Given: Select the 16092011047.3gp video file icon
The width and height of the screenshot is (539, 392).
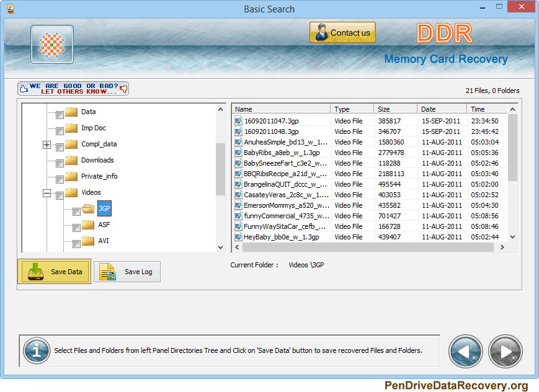Looking at the screenshot, I should click(x=238, y=121).
